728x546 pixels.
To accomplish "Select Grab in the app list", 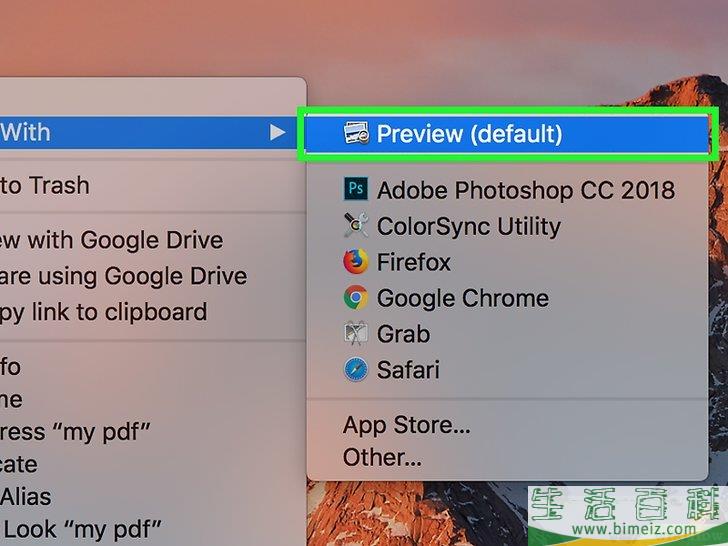I will point(507,334).
